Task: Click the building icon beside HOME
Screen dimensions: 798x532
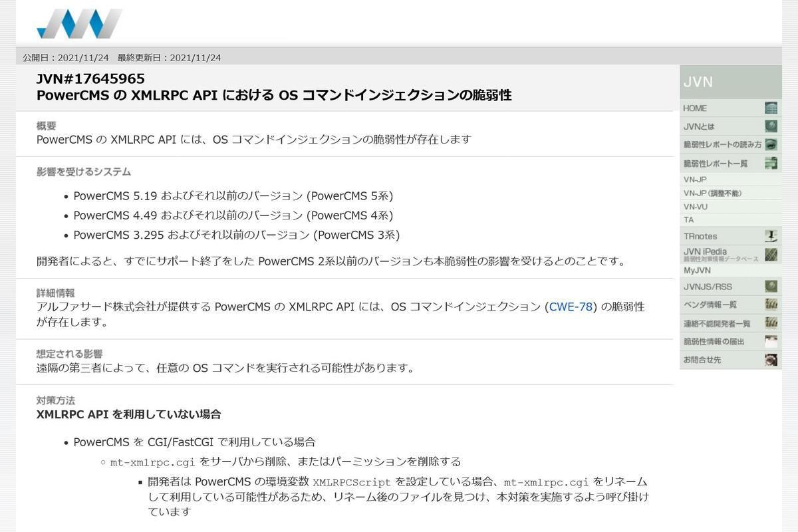Action: [x=771, y=108]
